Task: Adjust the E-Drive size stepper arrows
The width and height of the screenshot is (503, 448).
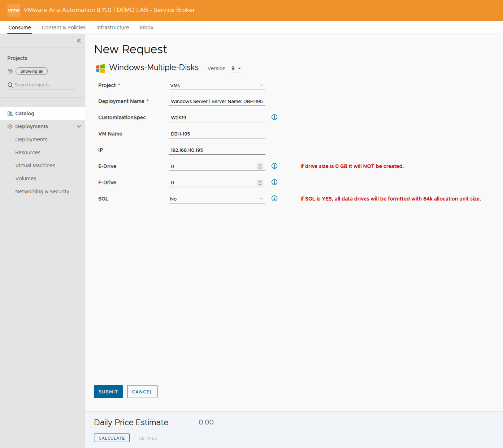Action: [x=260, y=166]
